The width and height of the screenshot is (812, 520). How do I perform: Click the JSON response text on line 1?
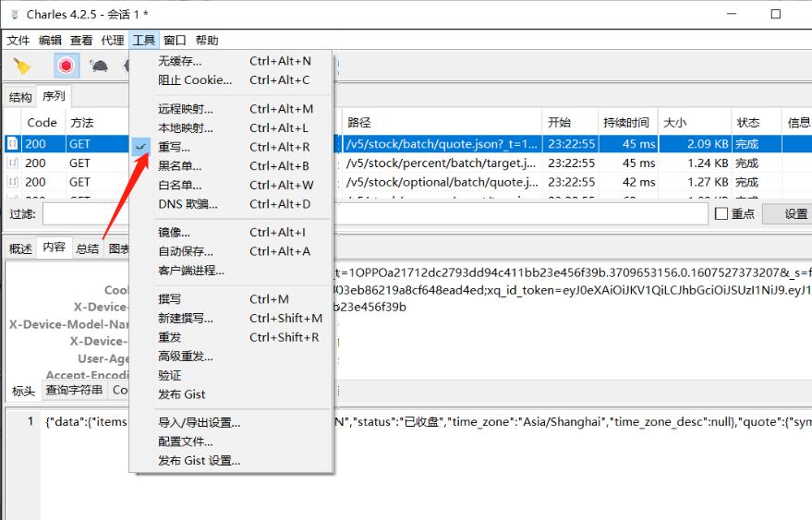[x=428, y=422]
